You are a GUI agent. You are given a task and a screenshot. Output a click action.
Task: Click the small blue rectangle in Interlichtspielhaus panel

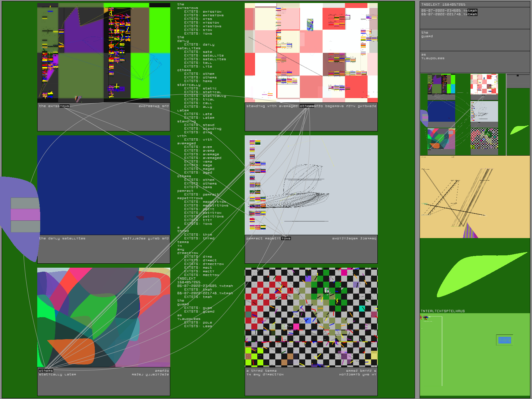pos(504,340)
